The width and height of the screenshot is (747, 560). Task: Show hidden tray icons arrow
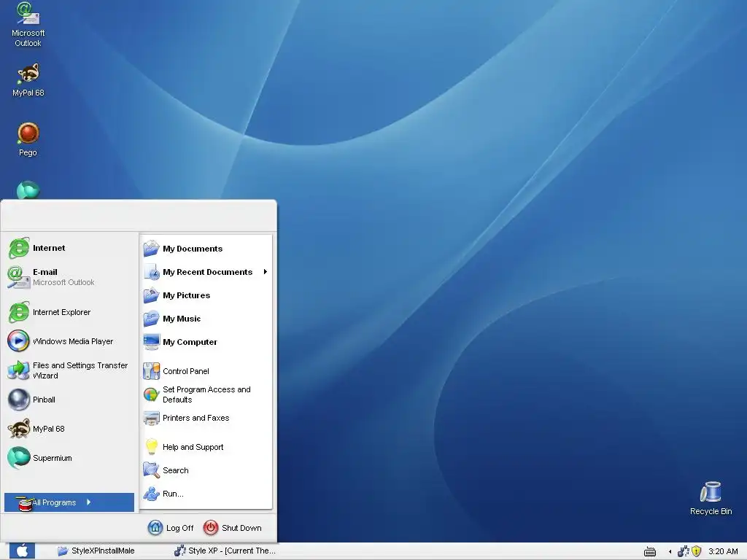670,551
